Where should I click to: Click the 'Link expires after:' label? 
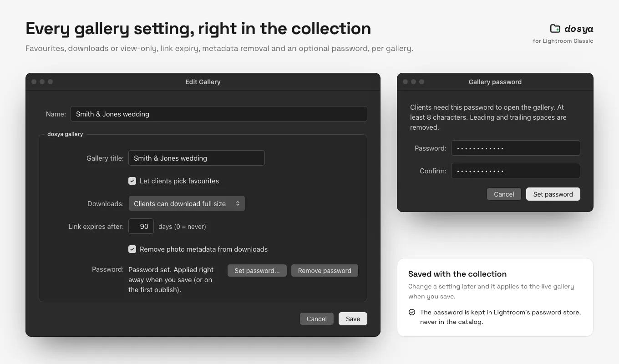pyautogui.click(x=96, y=227)
